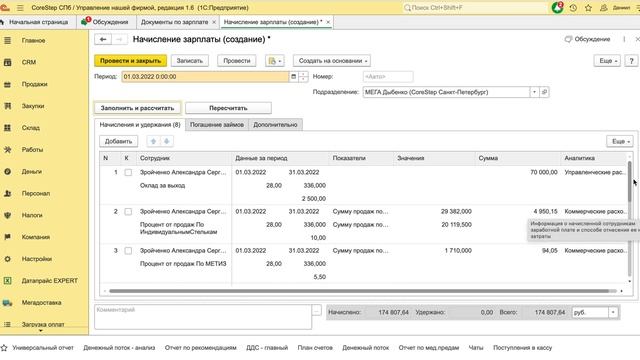Tick the checkbox in row 1

[x=128, y=172]
